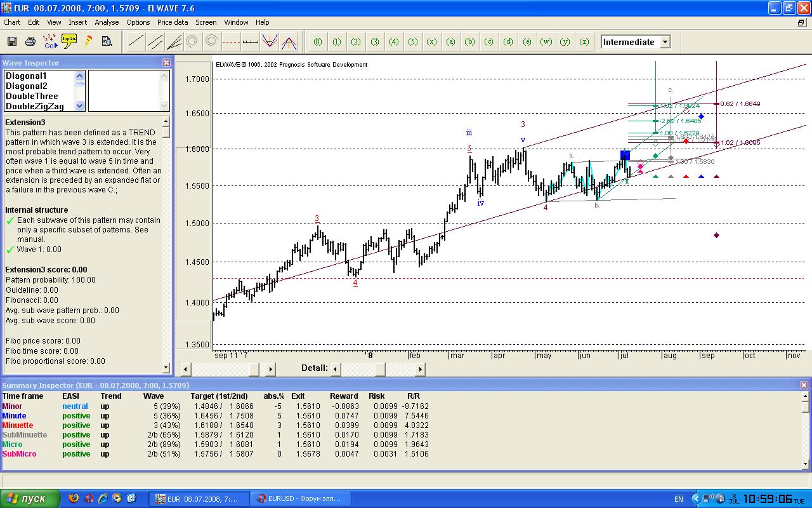Click the EN language indicator in the tray

tap(679, 499)
